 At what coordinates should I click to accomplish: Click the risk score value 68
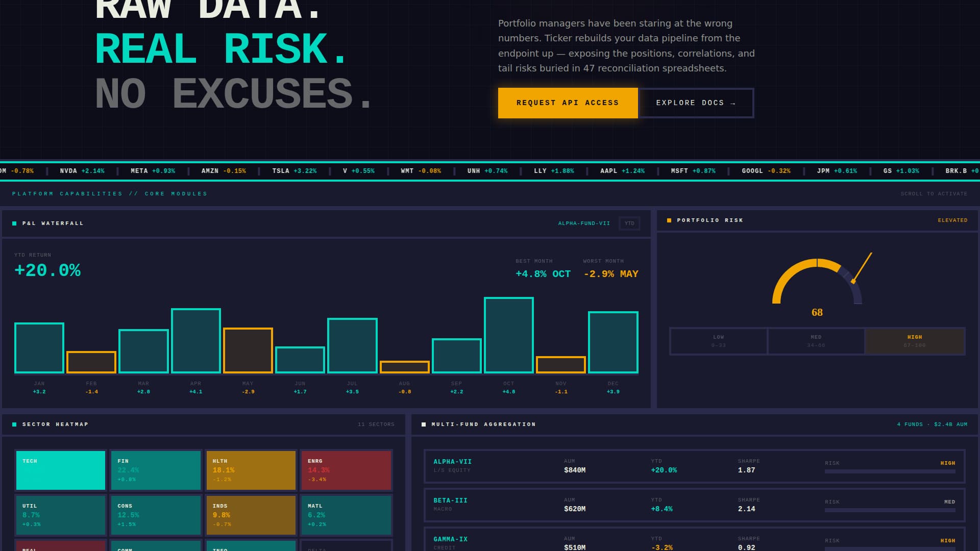pos(817,312)
